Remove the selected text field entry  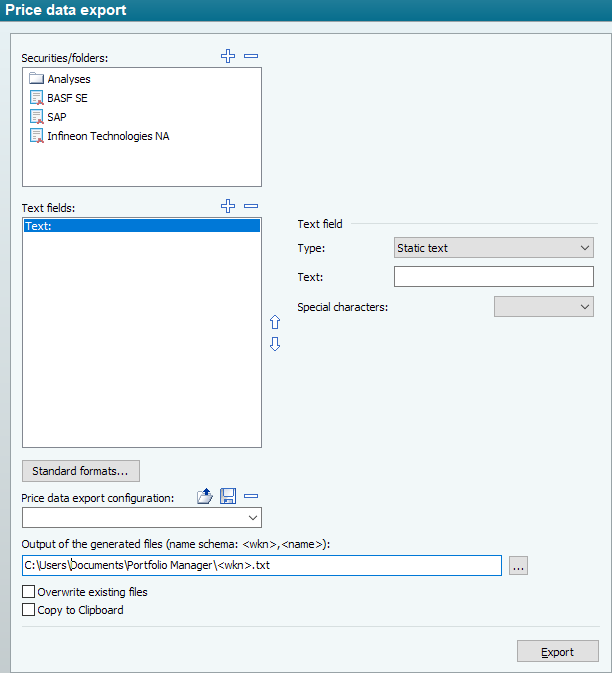tap(251, 207)
